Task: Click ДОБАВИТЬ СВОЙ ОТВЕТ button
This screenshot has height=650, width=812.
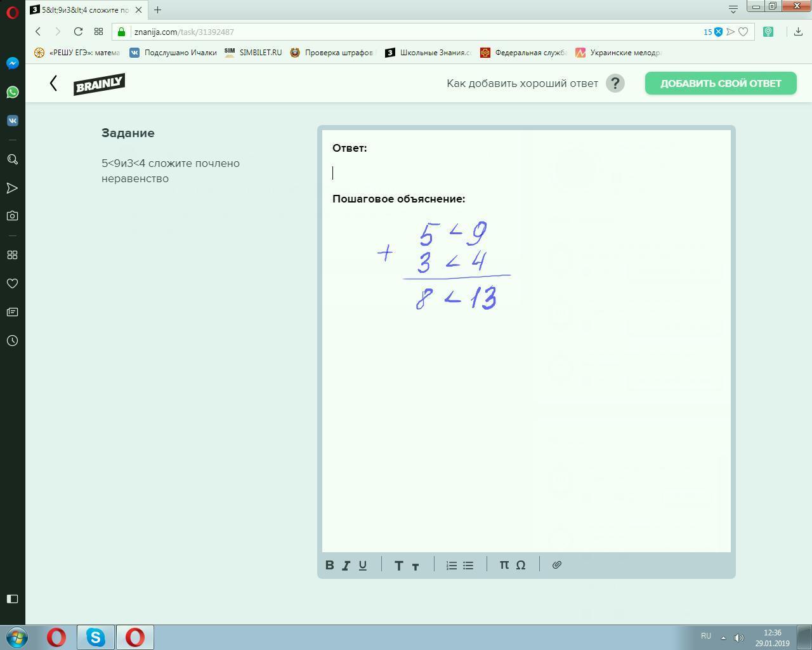Action: (721, 83)
